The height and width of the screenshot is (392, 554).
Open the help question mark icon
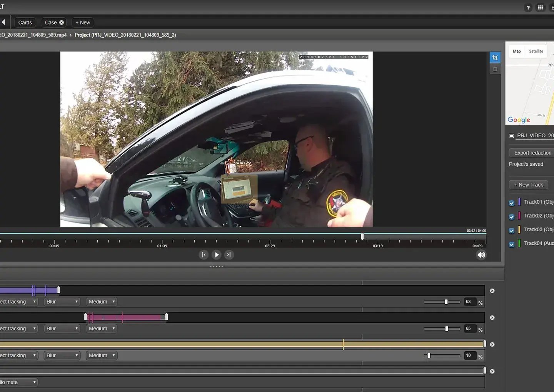coord(528,8)
